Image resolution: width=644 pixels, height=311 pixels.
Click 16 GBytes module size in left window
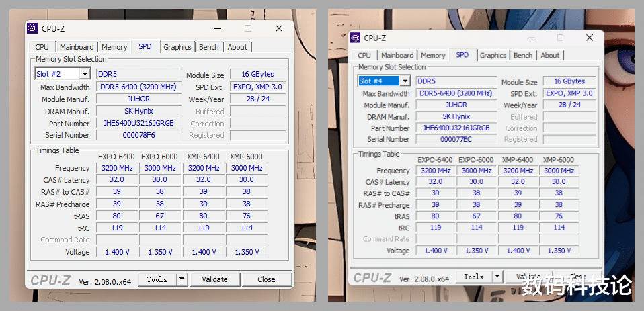tap(258, 75)
